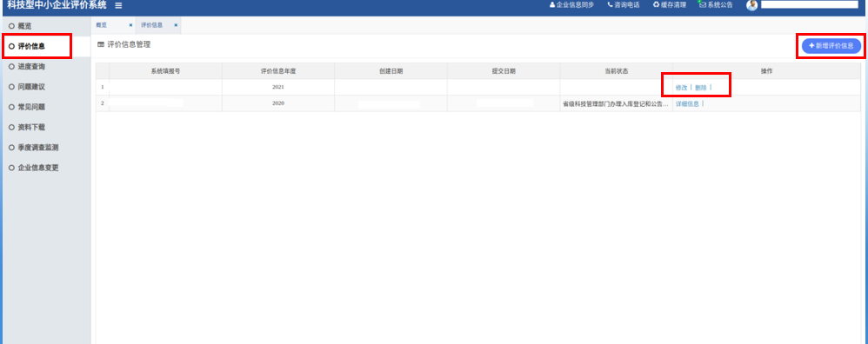This screenshot has width=868, height=344.
Task: Toggle the hamburger sidebar menu icon
Action: click(118, 5)
